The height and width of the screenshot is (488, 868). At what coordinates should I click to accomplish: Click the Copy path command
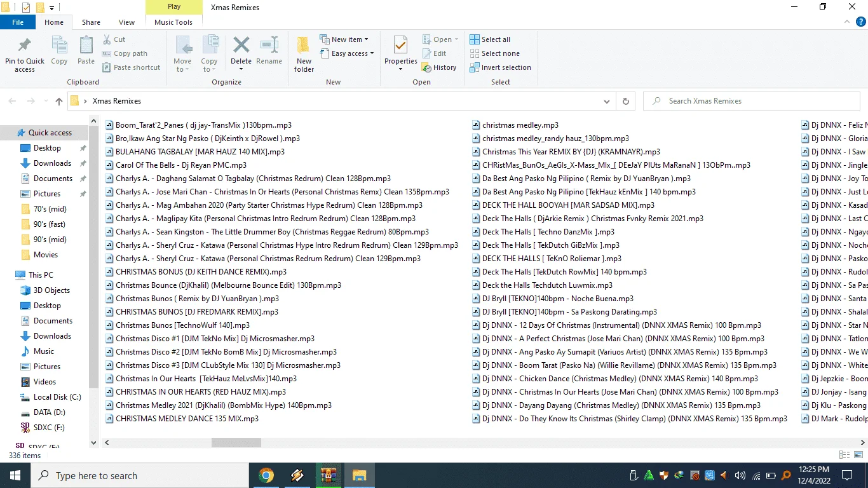tap(125, 53)
